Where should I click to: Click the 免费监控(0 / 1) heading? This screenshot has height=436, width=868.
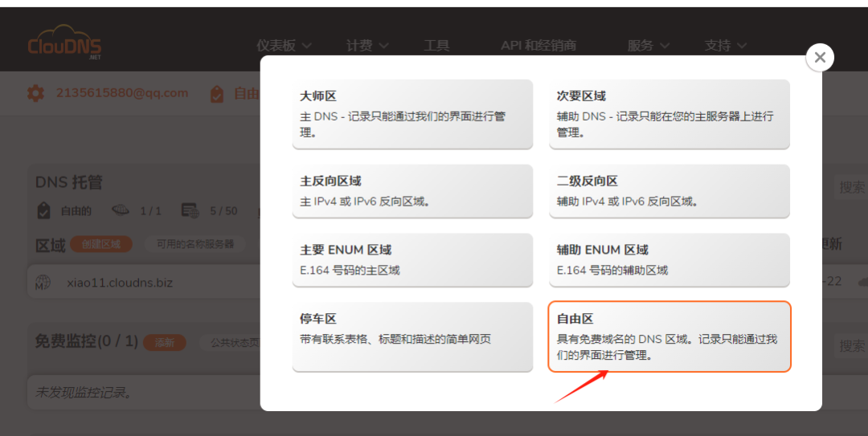pyautogui.click(x=86, y=340)
